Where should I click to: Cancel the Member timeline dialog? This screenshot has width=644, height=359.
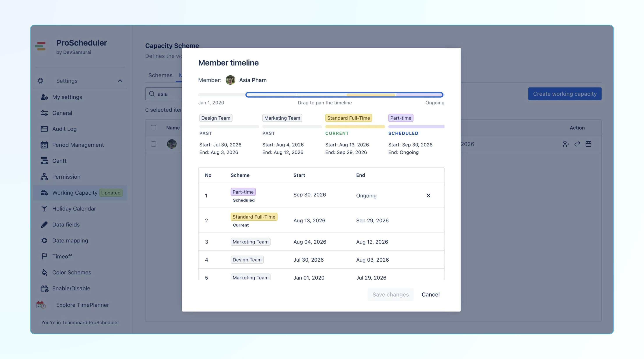430,295
